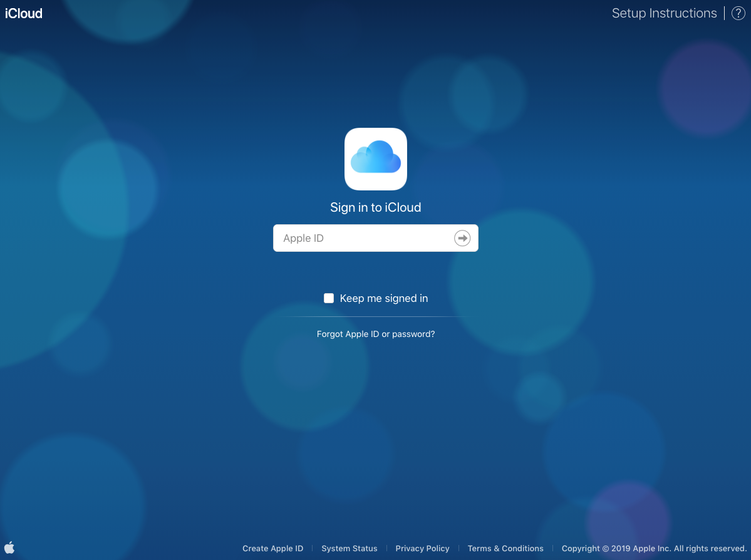Click the iCloud logo text in header
The height and width of the screenshot is (560, 751).
pos(23,13)
